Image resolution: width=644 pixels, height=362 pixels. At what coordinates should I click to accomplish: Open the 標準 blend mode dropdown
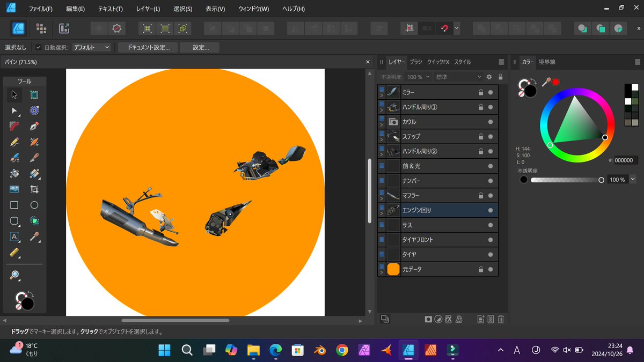click(x=459, y=77)
